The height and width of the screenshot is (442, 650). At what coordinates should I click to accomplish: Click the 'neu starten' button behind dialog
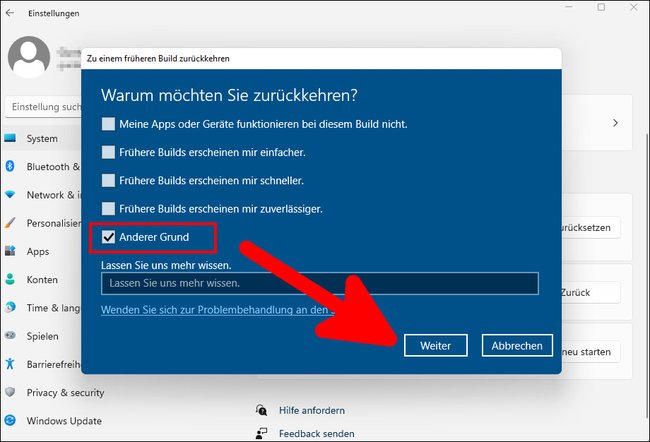591,352
